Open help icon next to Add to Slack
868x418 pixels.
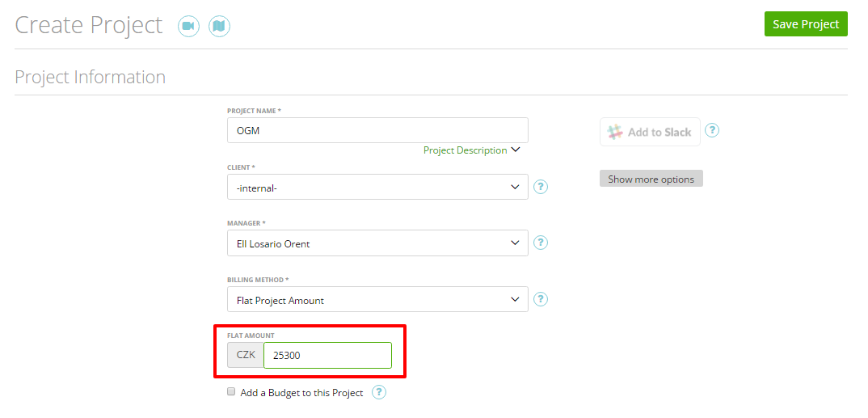click(712, 131)
